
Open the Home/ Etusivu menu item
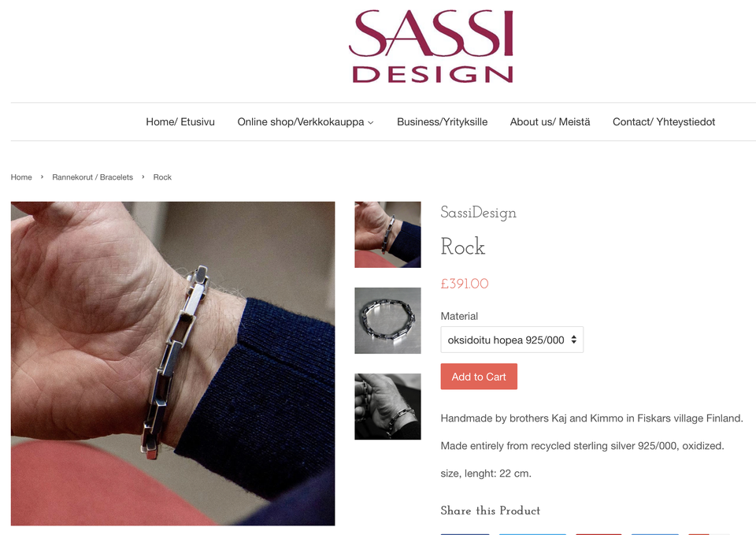point(180,122)
